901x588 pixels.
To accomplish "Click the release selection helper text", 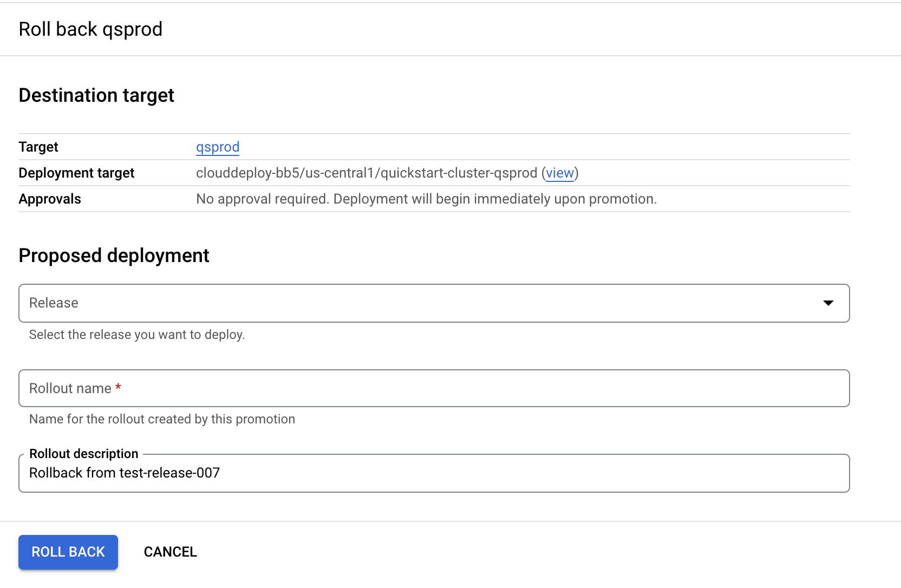I will pyautogui.click(x=136, y=335).
